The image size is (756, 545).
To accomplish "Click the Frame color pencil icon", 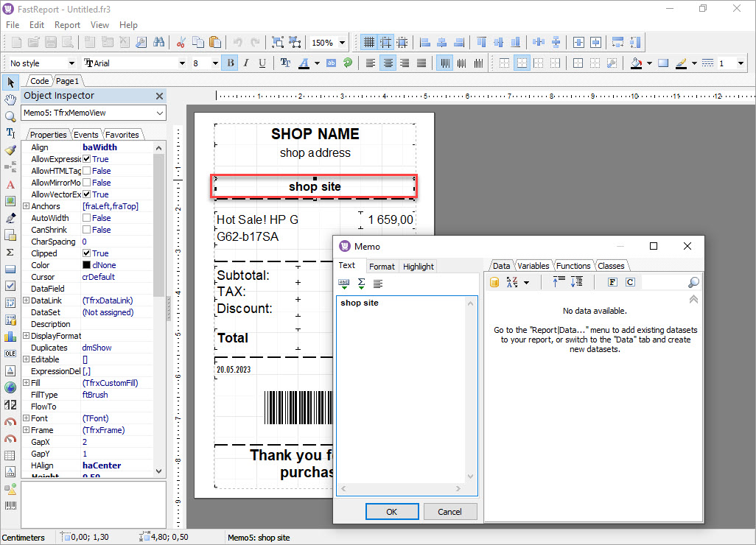I will tap(682, 63).
